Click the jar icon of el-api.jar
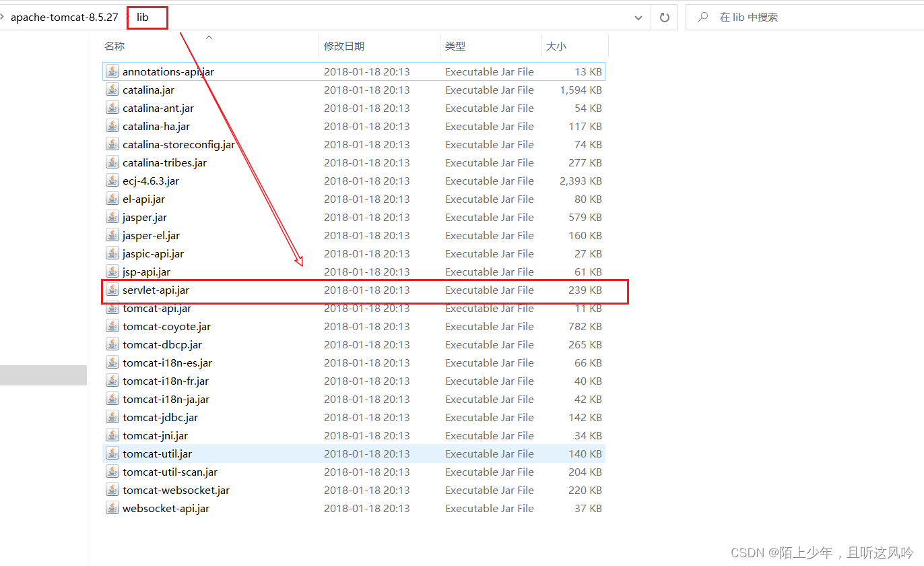Image resolution: width=924 pixels, height=566 pixels. [112, 199]
